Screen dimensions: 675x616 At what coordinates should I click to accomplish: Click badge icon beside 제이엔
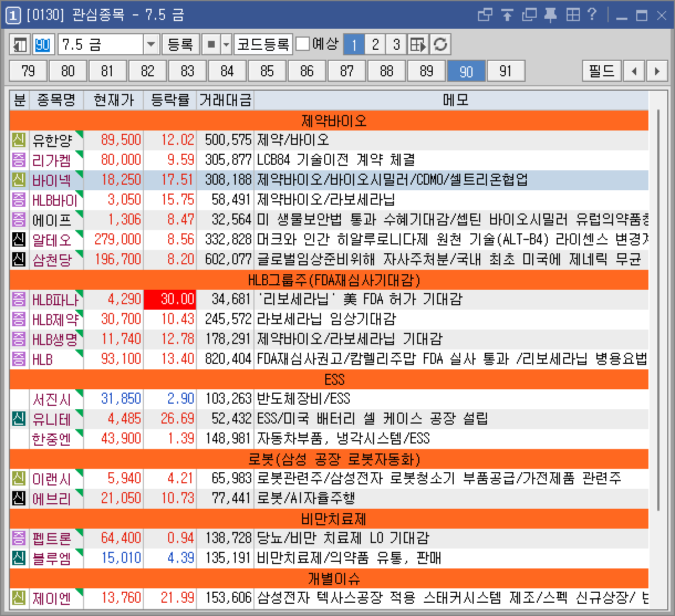point(19,598)
